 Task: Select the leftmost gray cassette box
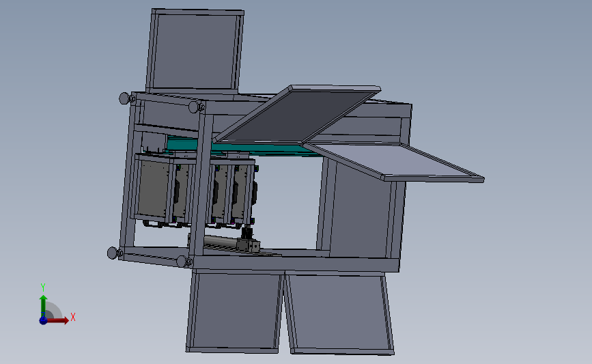click(x=153, y=188)
